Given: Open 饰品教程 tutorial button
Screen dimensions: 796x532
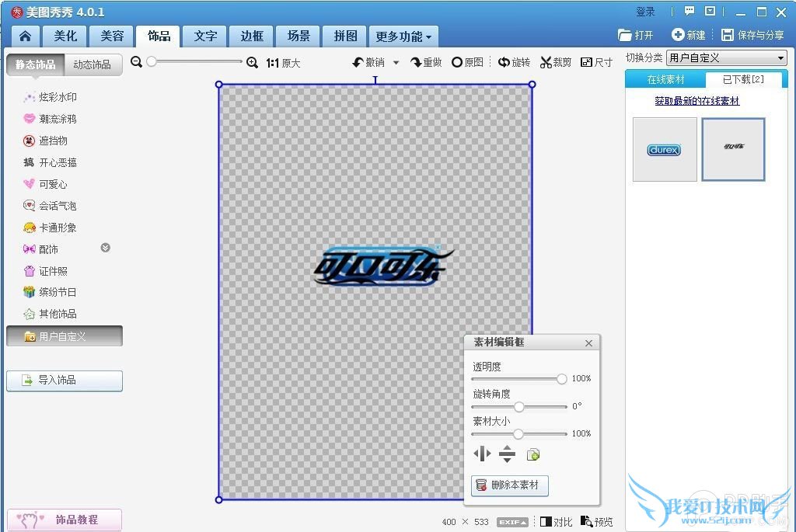Looking at the screenshot, I should [65, 520].
